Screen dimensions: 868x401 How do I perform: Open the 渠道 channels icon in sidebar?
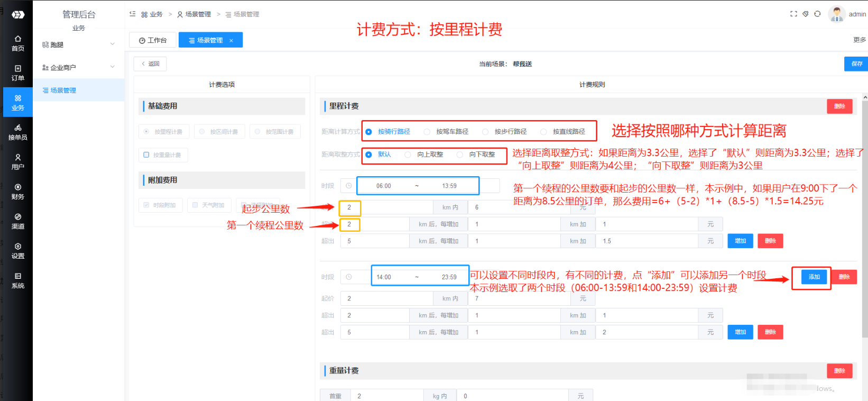click(x=18, y=221)
